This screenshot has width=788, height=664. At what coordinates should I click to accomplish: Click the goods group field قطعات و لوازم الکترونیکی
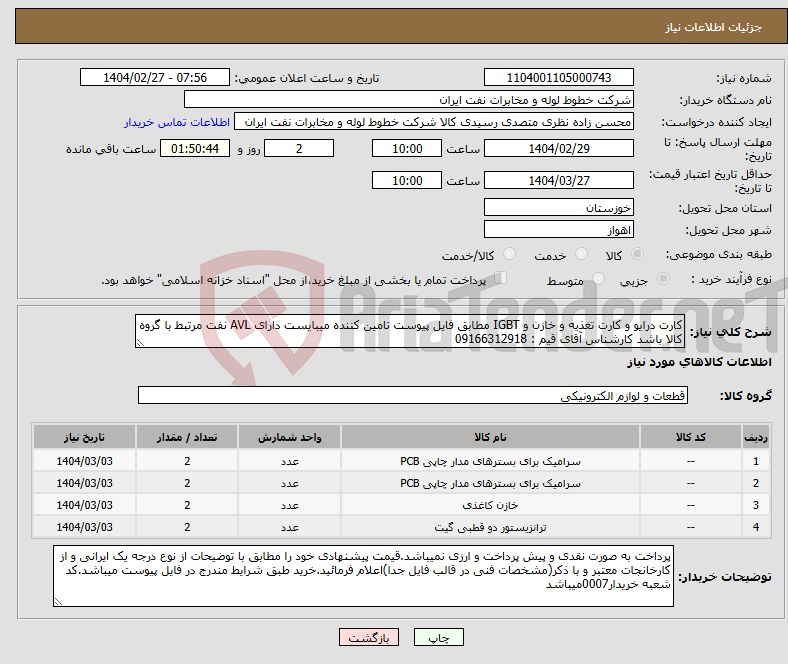click(x=413, y=395)
